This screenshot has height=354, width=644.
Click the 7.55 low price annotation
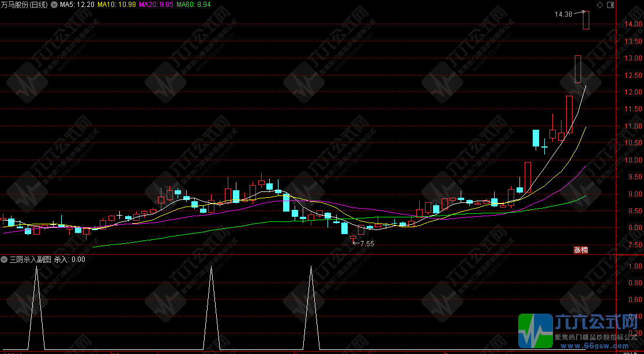click(x=367, y=244)
